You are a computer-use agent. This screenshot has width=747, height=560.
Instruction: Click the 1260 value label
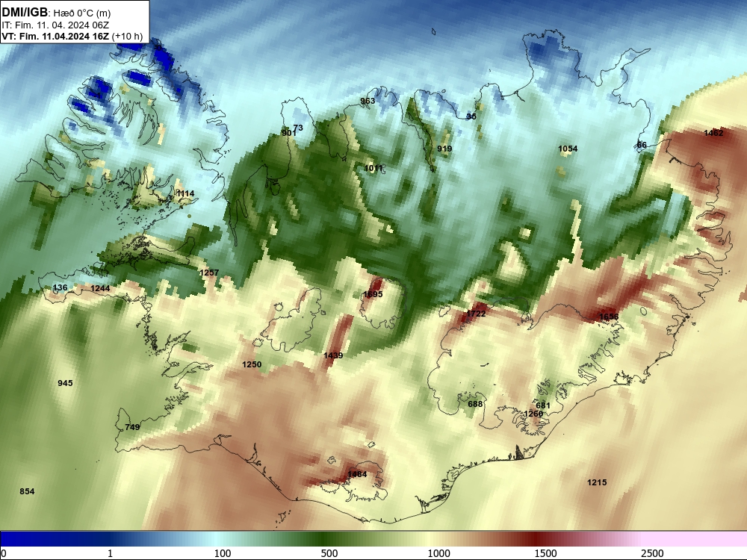pyautogui.click(x=533, y=414)
